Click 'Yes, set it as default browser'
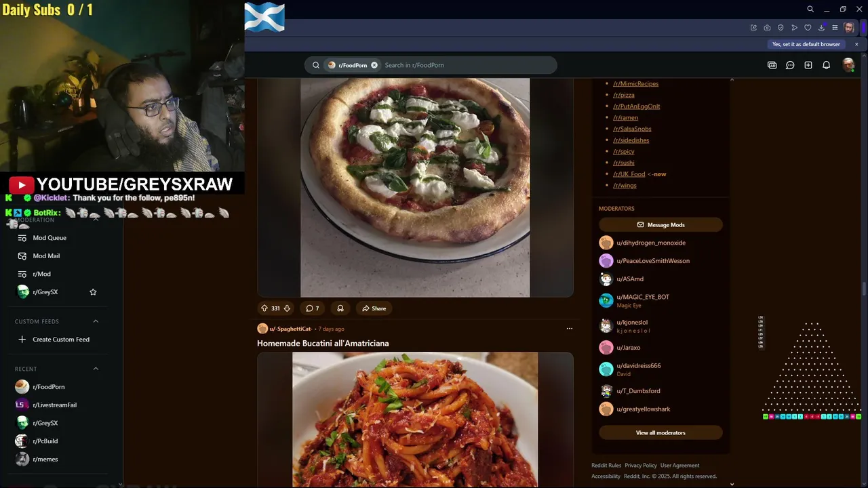The height and width of the screenshot is (488, 868). tap(806, 44)
